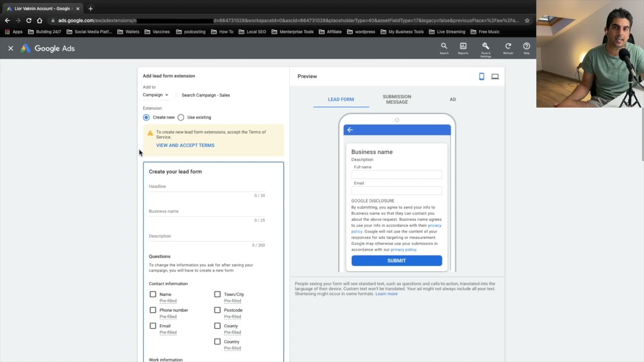Open the Google Ads Search tool
This screenshot has height=362, width=644.
444,48
